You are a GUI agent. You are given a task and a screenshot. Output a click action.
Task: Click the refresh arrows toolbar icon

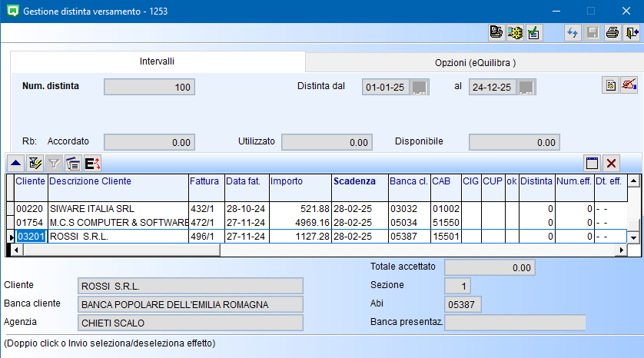point(573,32)
